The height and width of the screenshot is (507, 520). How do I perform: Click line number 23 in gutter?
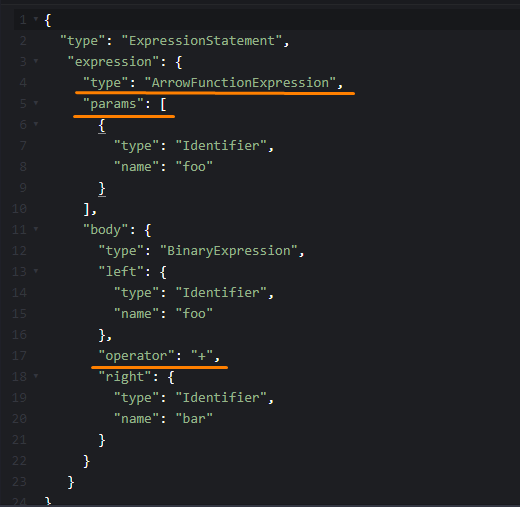click(x=19, y=482)
